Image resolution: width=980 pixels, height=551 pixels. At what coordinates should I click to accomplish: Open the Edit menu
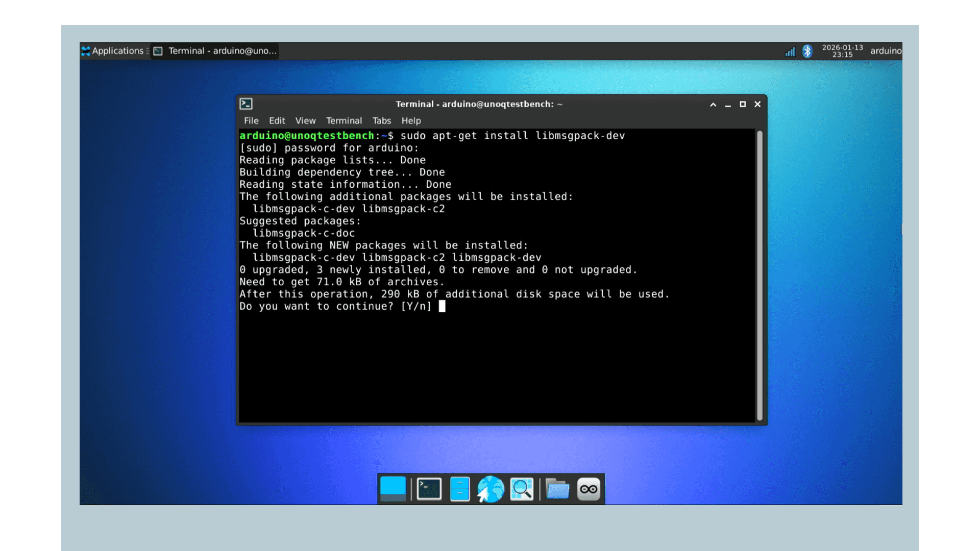click(277, 121)
